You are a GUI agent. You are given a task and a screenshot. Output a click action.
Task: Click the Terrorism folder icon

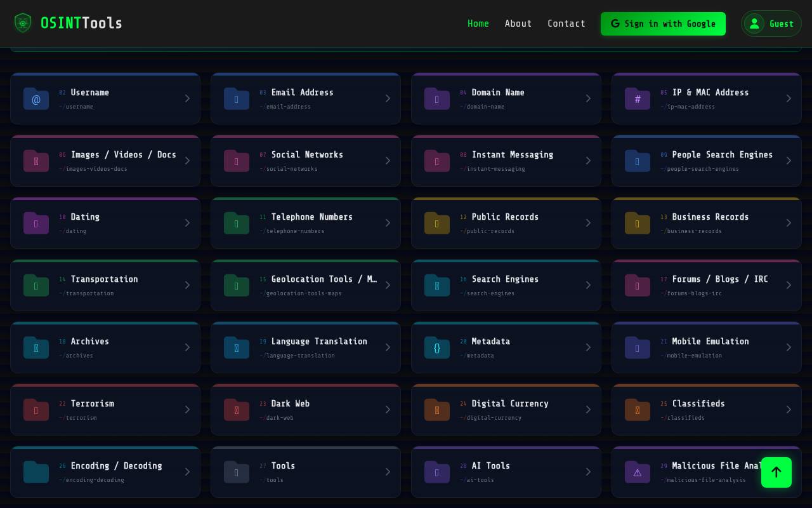[36, 410]
